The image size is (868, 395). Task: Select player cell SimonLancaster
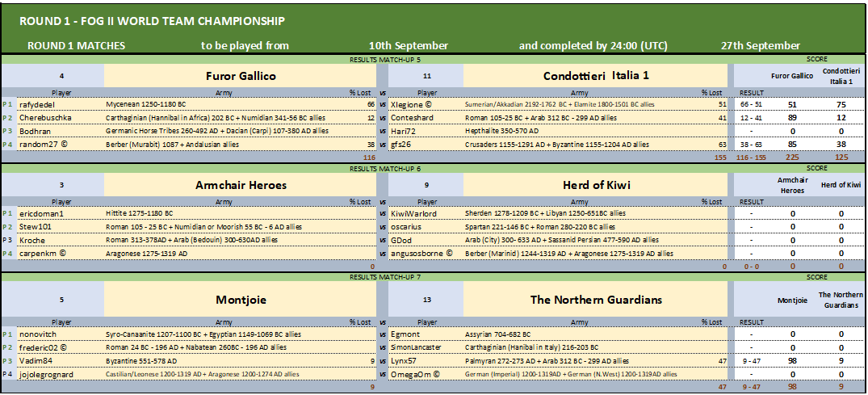[426, 347]
